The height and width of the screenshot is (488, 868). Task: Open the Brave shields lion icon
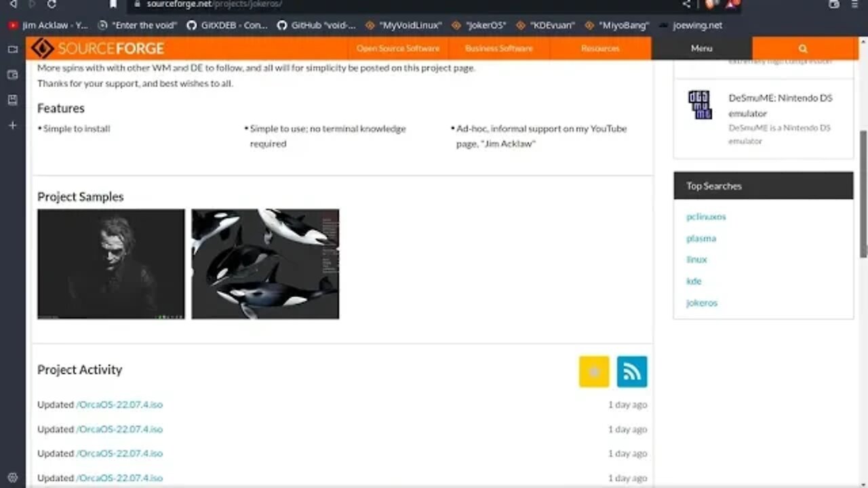tap(710, 4)
